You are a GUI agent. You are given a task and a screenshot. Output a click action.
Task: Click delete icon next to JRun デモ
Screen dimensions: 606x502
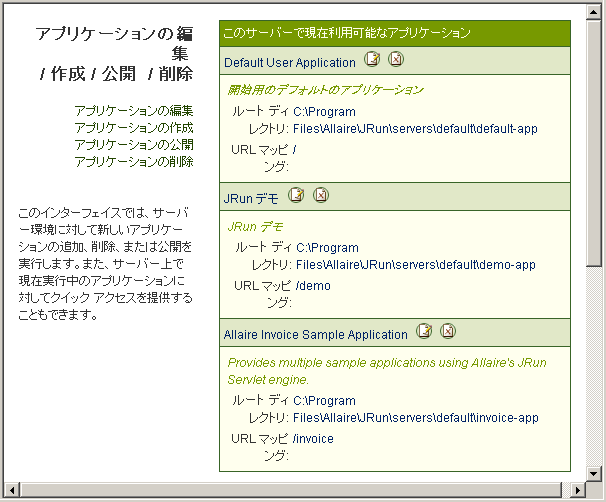click(x=320, y=195)
